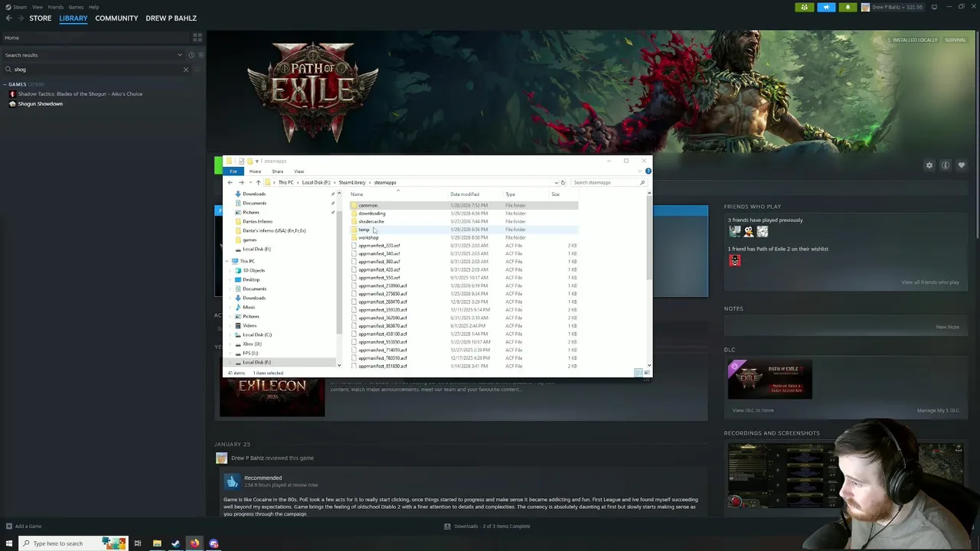Open the Games menu in Steam

tap(76, 7)
